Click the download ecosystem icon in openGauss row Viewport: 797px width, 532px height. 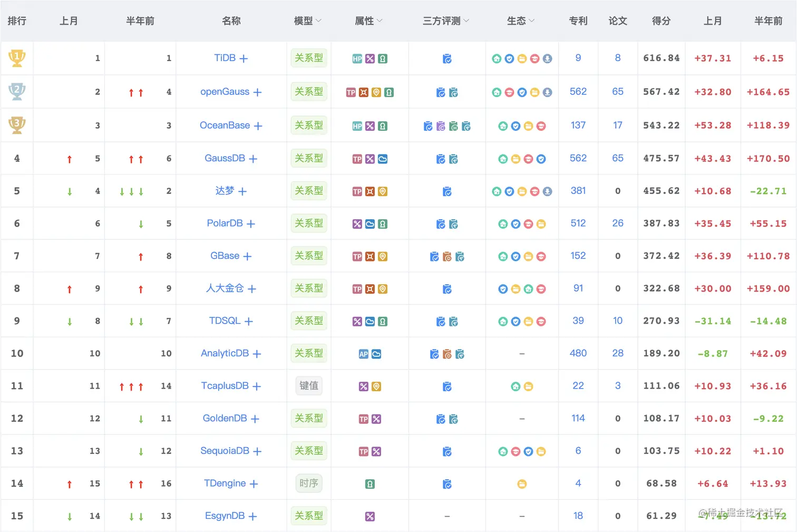[x=547, y=92]
